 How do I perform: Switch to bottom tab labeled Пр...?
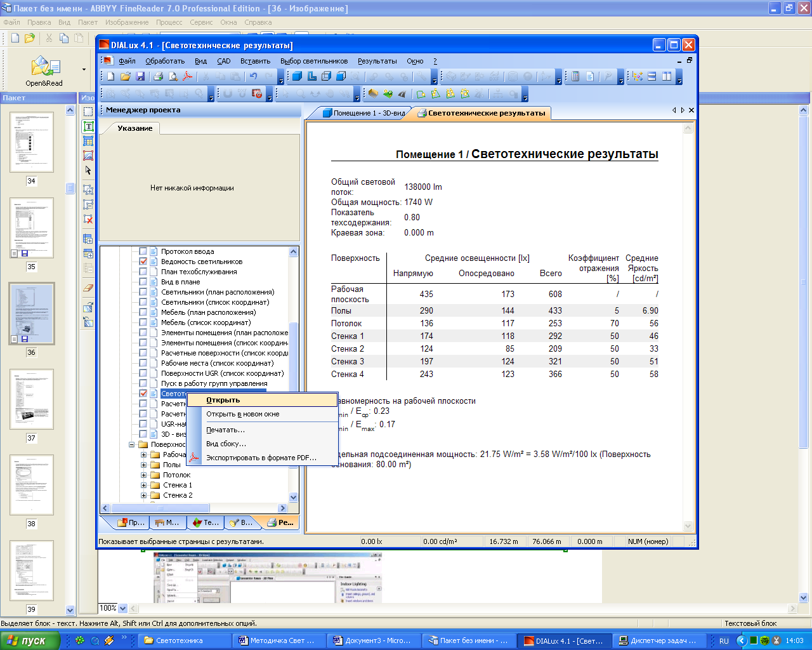tap(131, 522)
